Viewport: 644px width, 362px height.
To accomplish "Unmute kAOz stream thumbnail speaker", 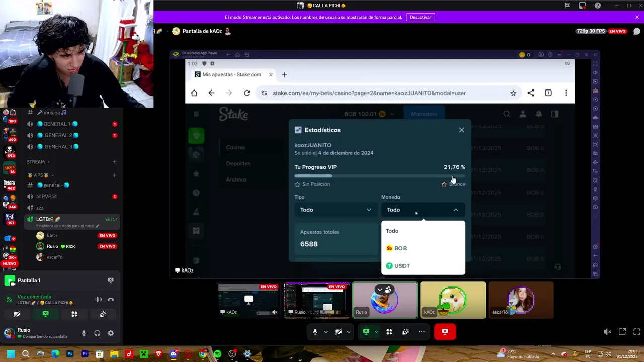I will pyautogui.click(x=275, y=312).
